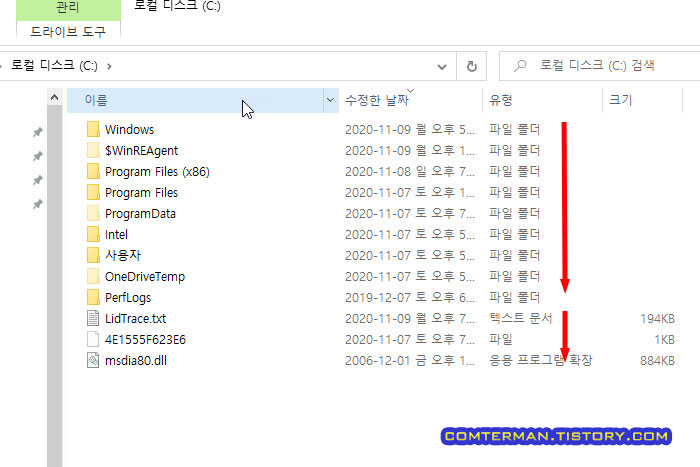Open the Windows folder icon
Screen dimensions: 700x467
pyautogui.click(x=93, y=129)
